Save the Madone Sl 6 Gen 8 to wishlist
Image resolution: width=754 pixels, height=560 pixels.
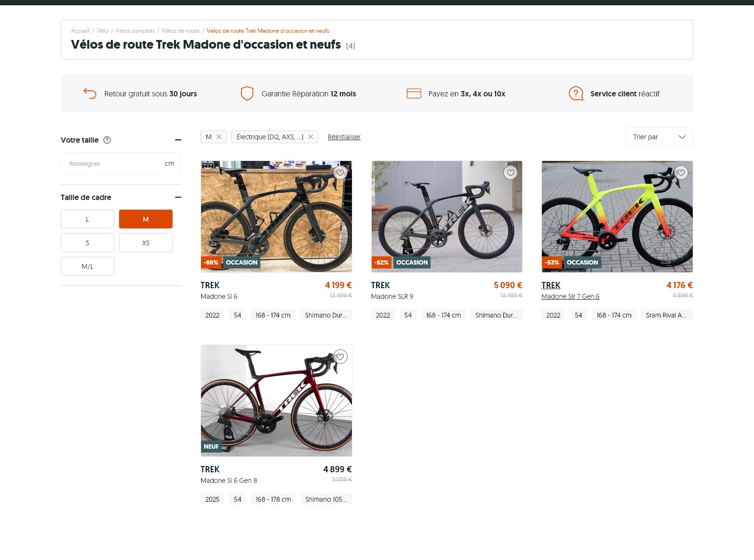pos(340,357)
